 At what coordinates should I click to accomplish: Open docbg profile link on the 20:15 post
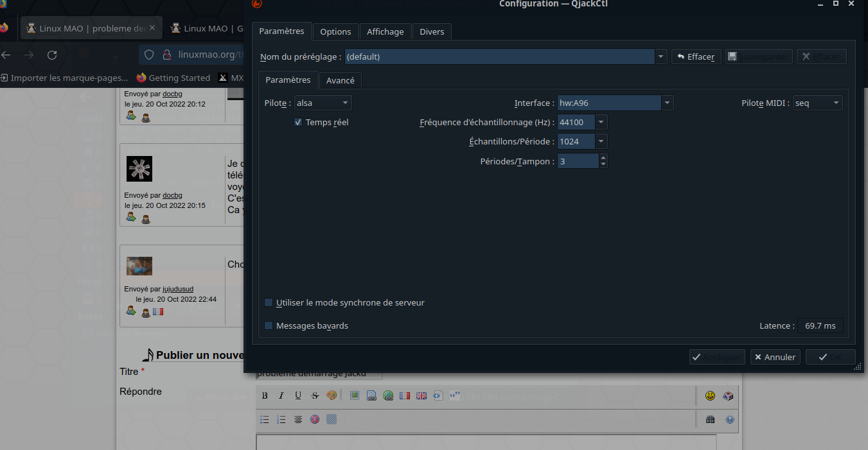pyautogui.click(x=172, y=195)
